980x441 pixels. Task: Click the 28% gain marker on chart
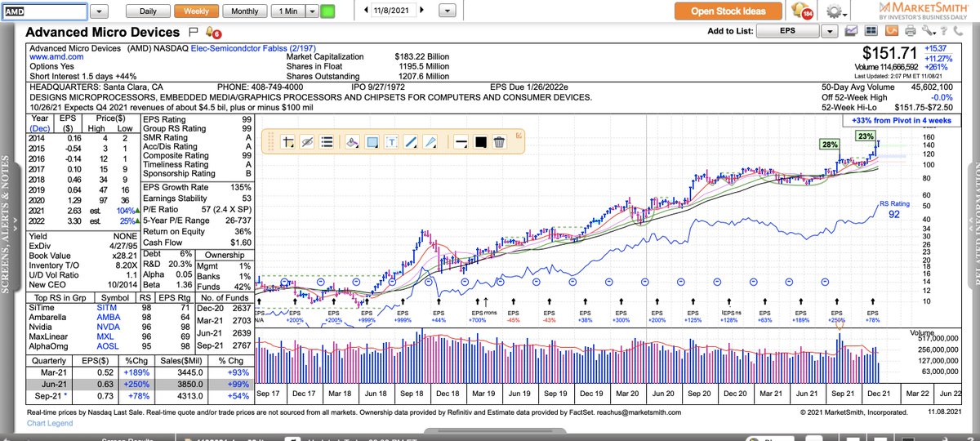(830, 144)
